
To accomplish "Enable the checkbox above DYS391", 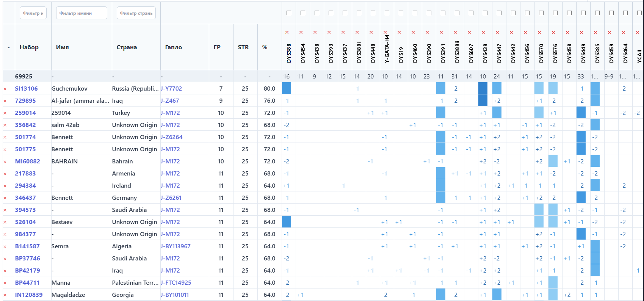I will 443,13.
